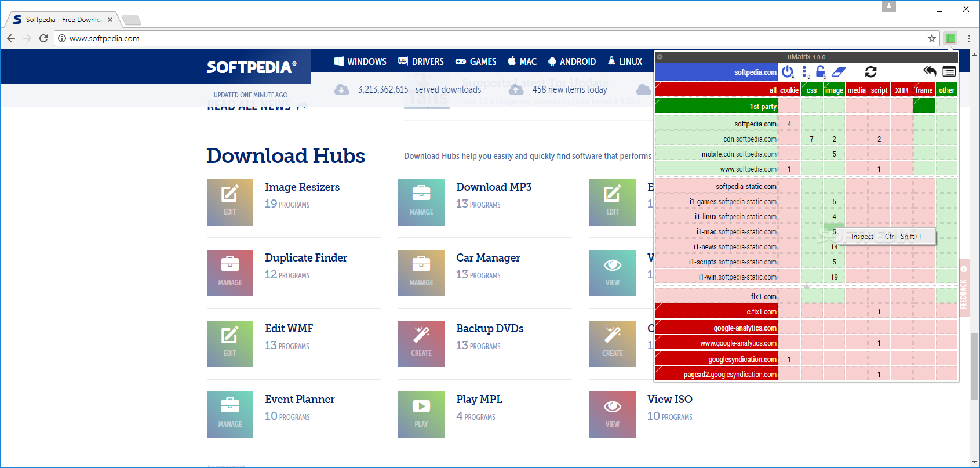Bookmark this page with star icon
Screen dimensions: 980x468
(x=932, y=38)
